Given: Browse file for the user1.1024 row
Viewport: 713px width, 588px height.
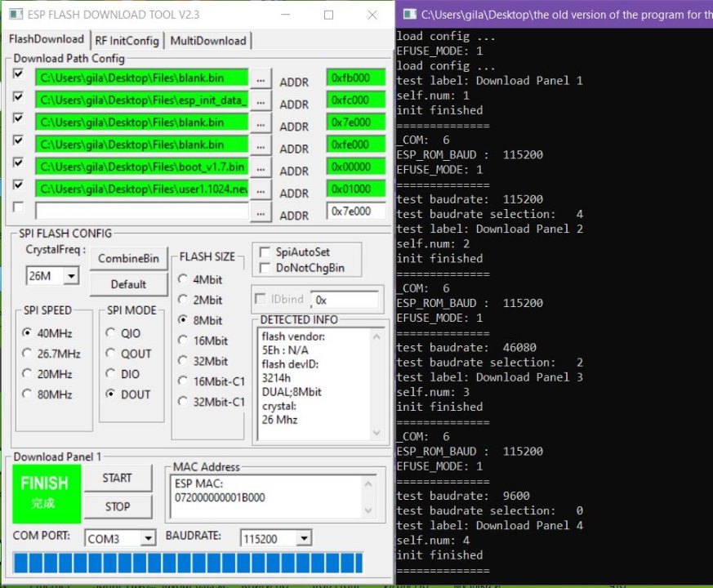Looking at the screenshot, I should point(261,191).
